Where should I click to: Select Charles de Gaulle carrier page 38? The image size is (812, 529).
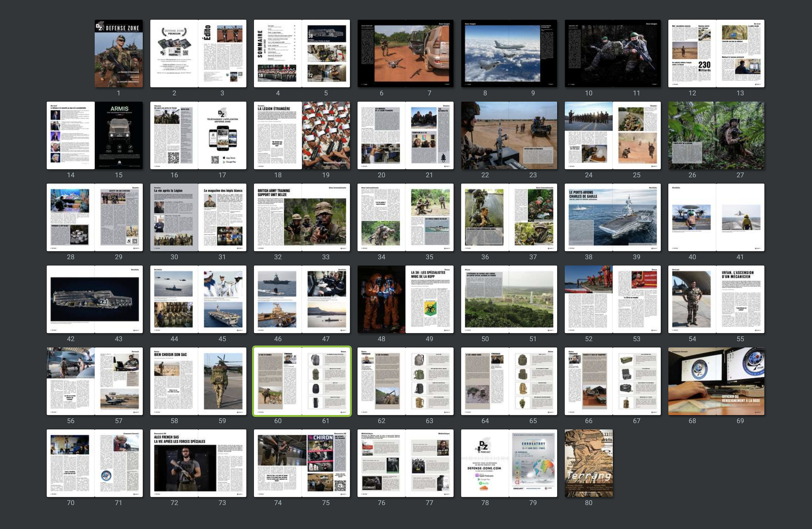tap(588, 217)
